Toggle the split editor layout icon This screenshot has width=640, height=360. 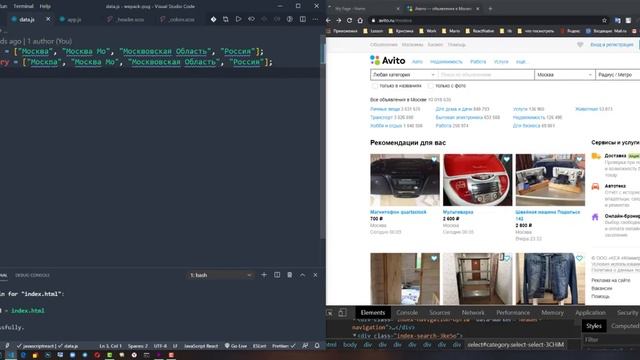[303, 19]
